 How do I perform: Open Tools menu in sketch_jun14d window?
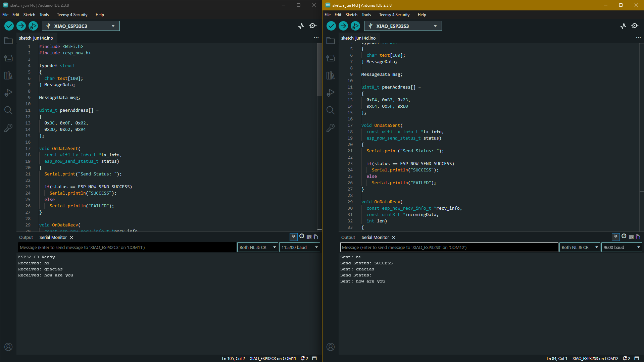pos(366,15)
